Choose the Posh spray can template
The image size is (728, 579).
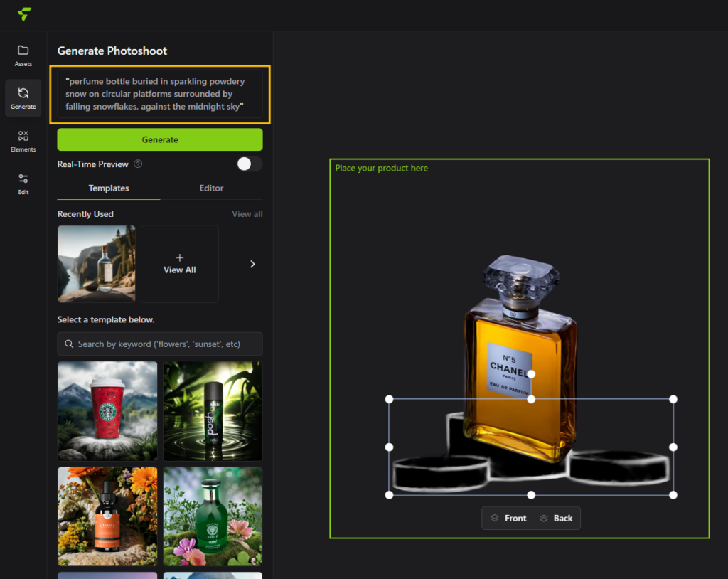pyautogui.click(x=213, y=411)
